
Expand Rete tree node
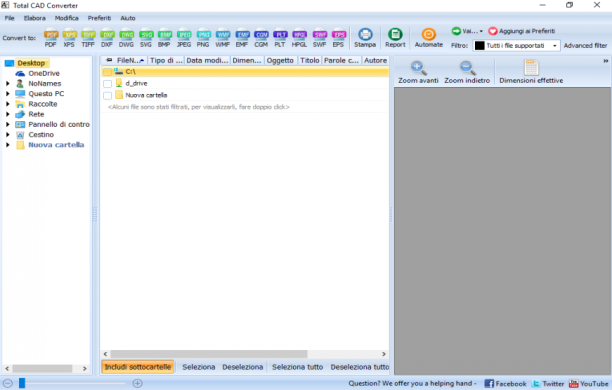point(7,114)
